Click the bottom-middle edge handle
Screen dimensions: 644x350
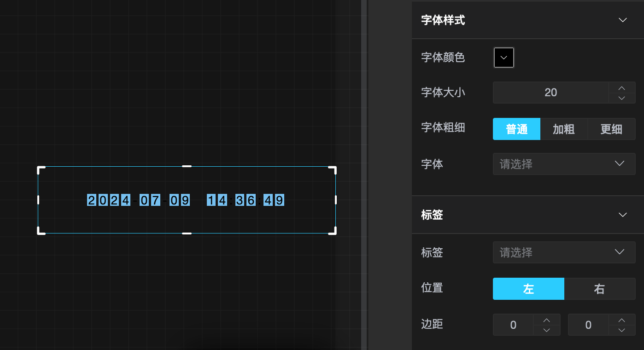click(187, 233)
